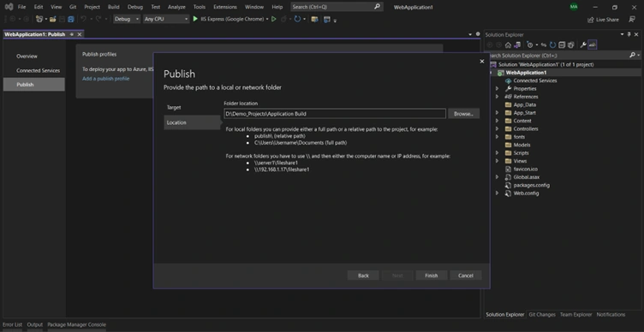Click the Live Share icon button

point(603,20)
